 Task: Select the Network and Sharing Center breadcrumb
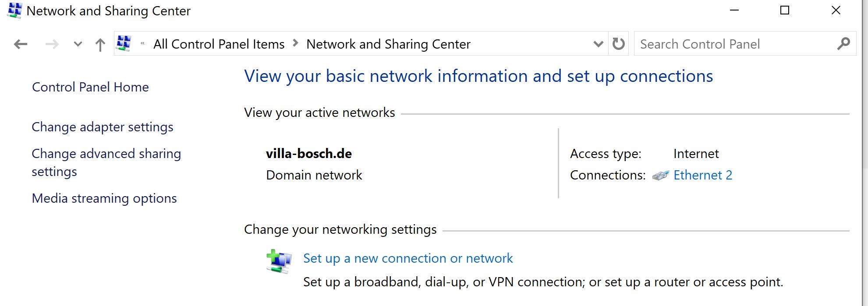[389, 44]
